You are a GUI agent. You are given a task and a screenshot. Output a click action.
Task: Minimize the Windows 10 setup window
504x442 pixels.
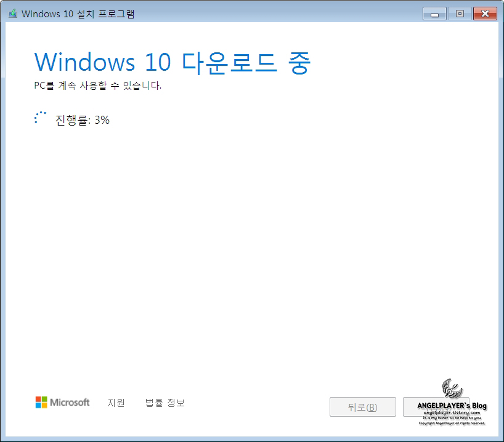[434, 14]
